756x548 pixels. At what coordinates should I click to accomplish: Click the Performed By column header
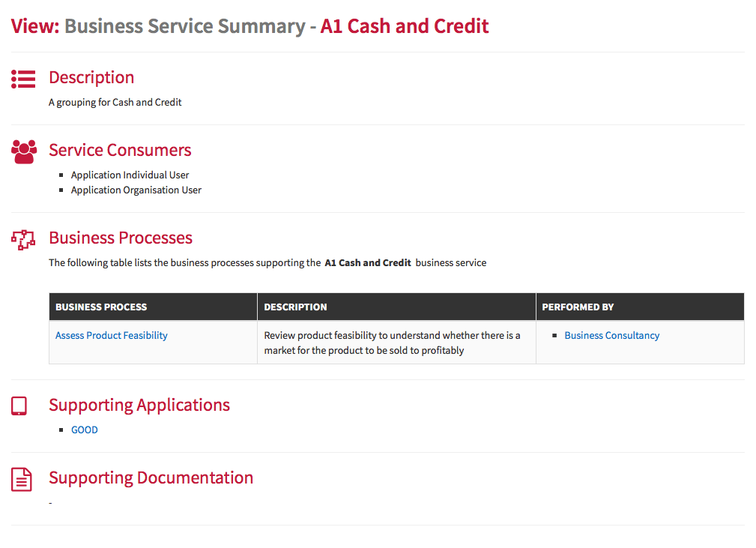(x=640, y=307)
